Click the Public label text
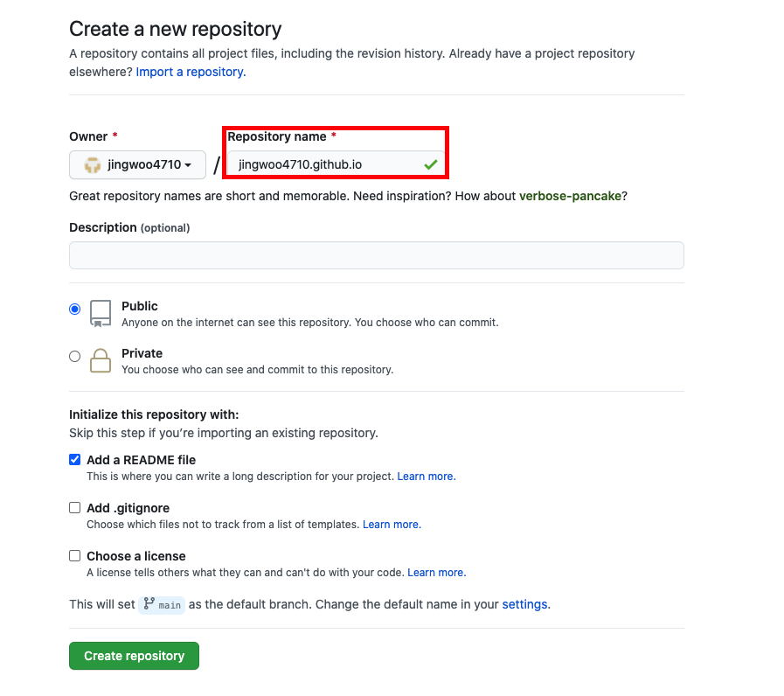This screenshot has width=784, height=696. [x=140, y=306]
